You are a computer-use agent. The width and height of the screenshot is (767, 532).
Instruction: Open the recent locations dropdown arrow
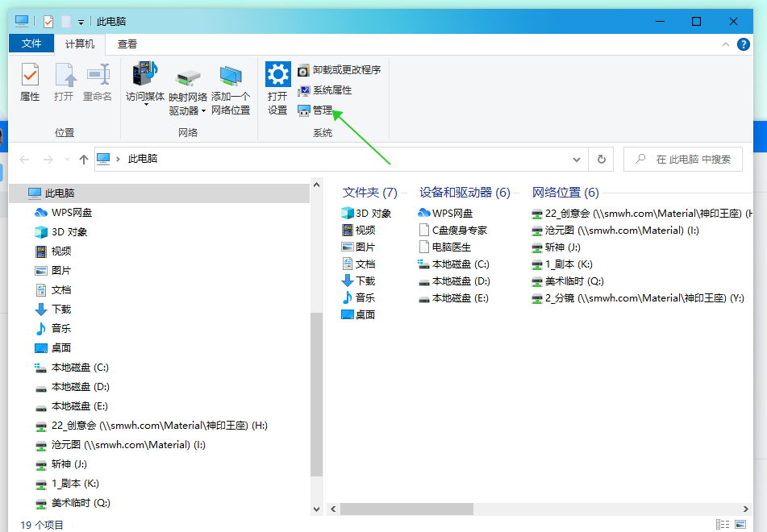66,160
